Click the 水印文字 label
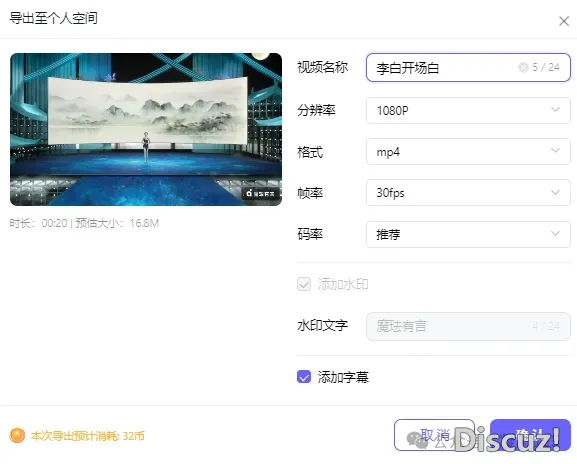Viewport: 577px width, 464px height. [x=322, y=325]
